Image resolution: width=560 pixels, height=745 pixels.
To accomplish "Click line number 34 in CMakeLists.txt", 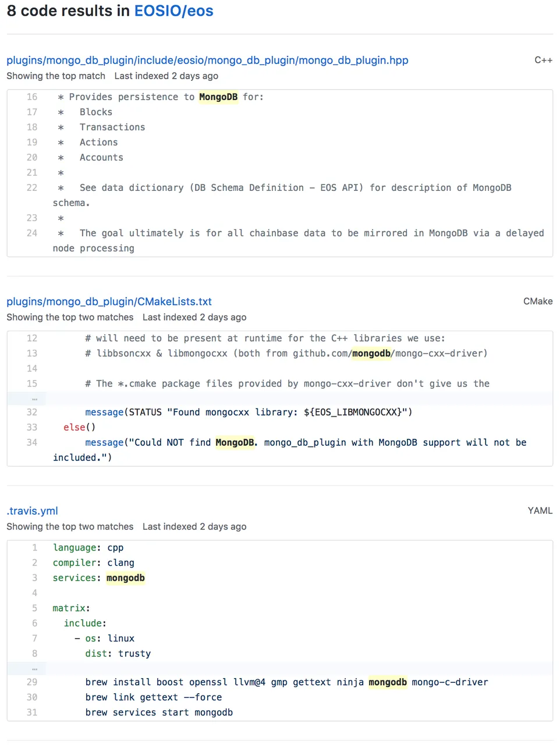I will (x=32, y=442).
